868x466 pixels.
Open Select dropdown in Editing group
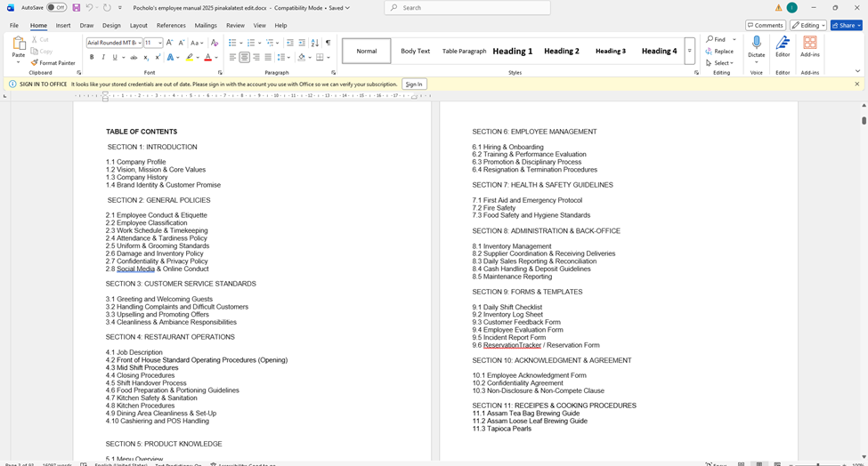click(x=719, y=63)
